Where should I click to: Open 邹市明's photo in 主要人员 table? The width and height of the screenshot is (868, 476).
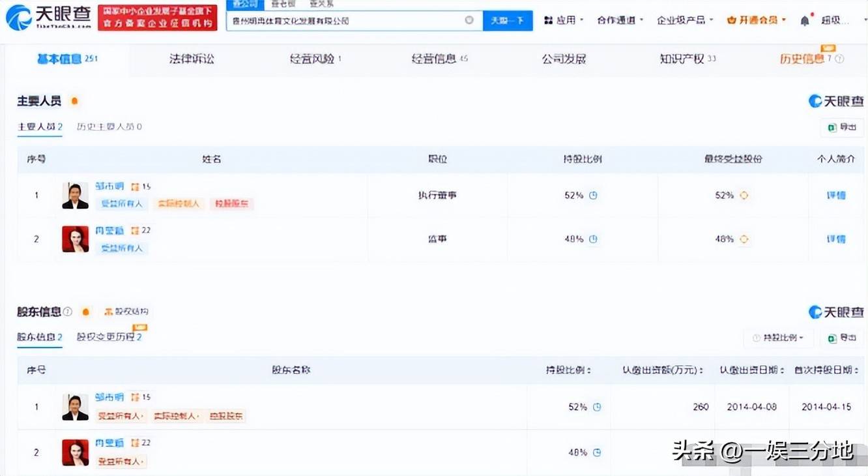coord(75,196)
